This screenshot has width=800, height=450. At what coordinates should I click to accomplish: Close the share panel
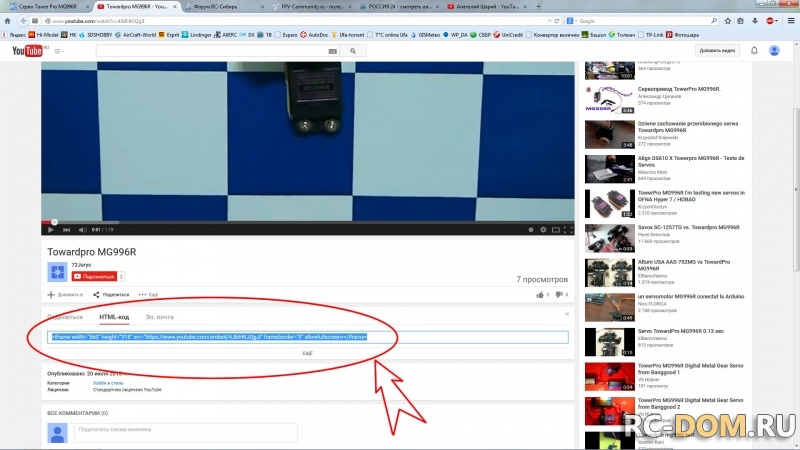coord(567,314)
